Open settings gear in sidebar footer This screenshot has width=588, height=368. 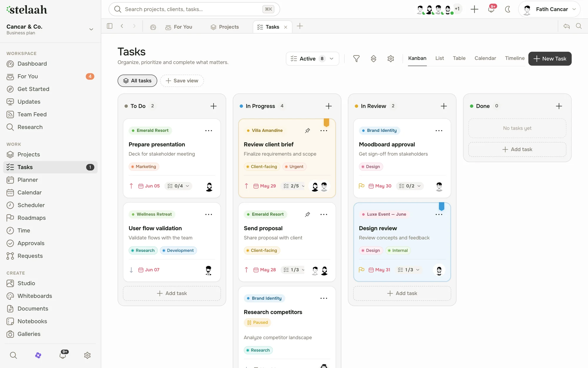(x=87, y=355)
